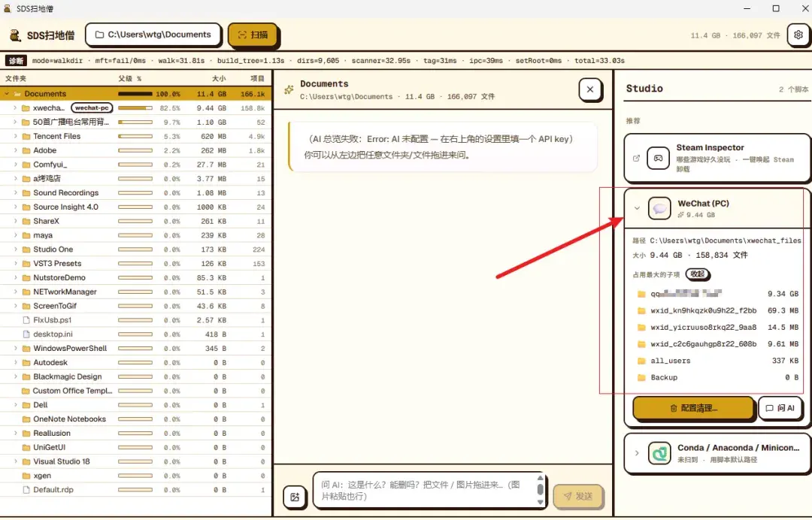Select the maya folder icon
812x520 pixels.
coord(26,235)
